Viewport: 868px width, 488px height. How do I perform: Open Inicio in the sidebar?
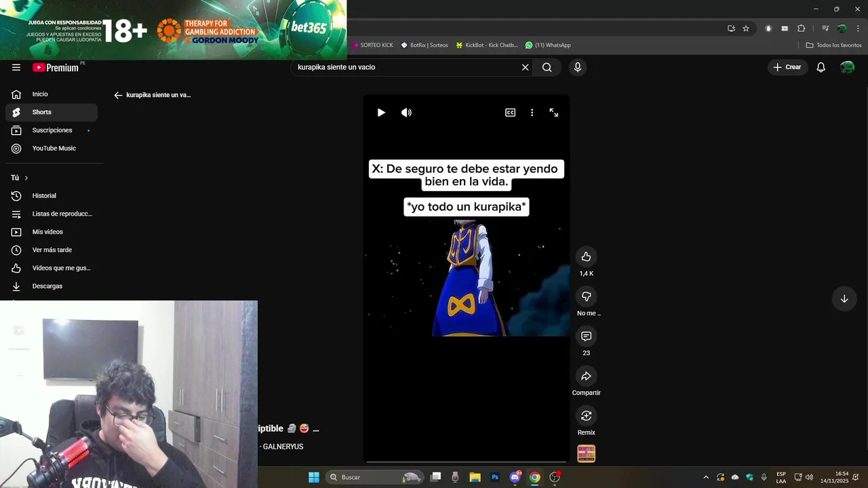point(52,94)
